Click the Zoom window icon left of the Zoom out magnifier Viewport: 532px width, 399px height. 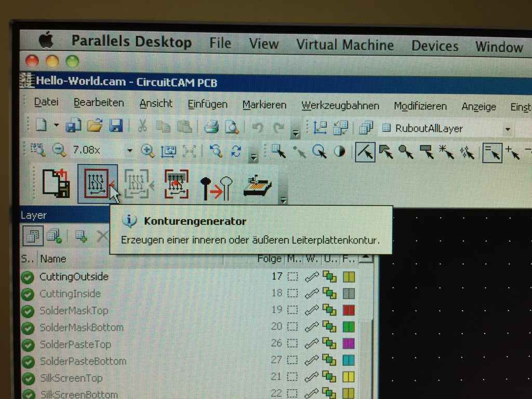(x=38, y=150)
